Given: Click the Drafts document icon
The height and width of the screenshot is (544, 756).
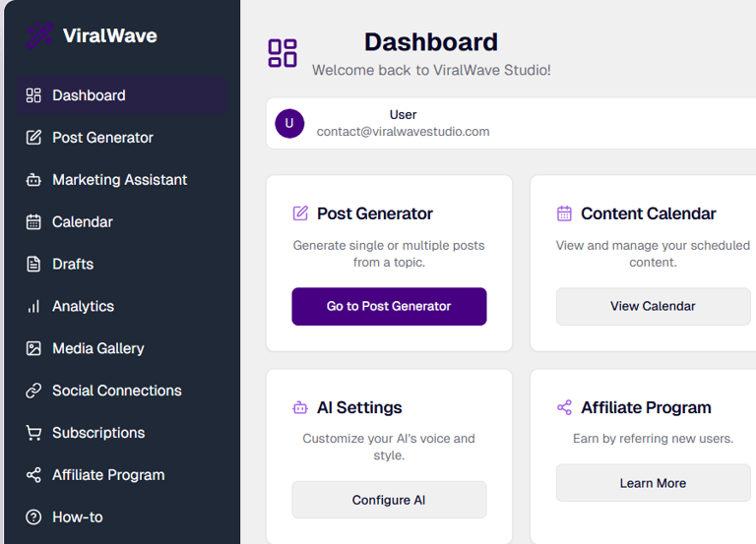Looking at the screenshot, I should (x=33, y=264).
